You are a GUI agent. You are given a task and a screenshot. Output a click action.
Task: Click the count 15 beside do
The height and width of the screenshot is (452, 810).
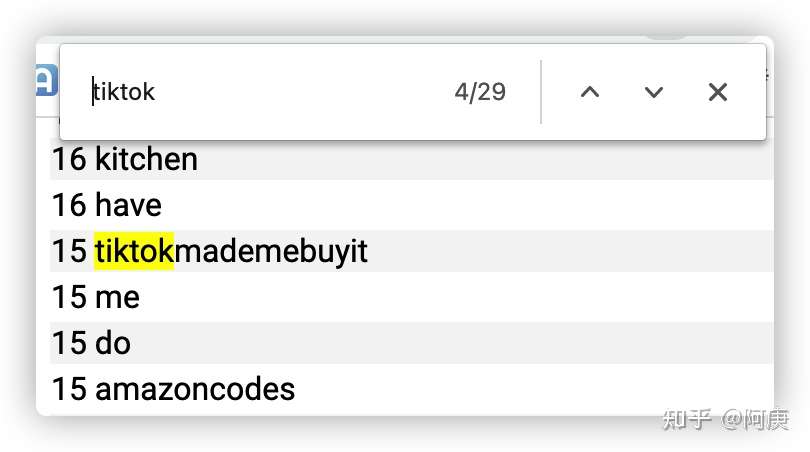tap(69, 343)
